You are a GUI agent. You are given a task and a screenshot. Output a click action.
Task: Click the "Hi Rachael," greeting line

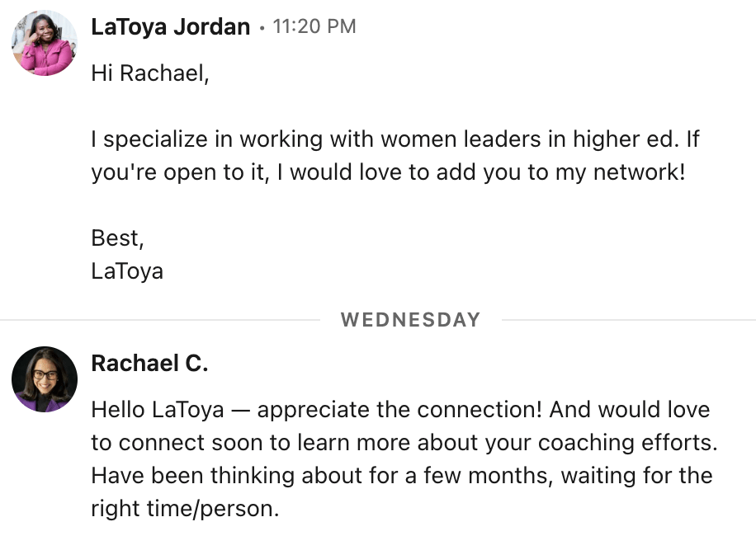(x=150, y=73)
